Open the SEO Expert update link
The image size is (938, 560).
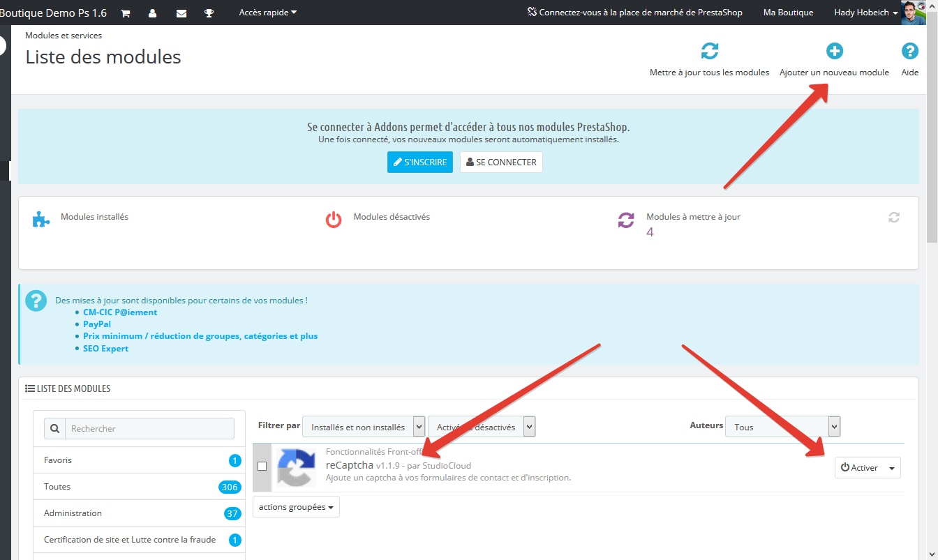(105, 349)
